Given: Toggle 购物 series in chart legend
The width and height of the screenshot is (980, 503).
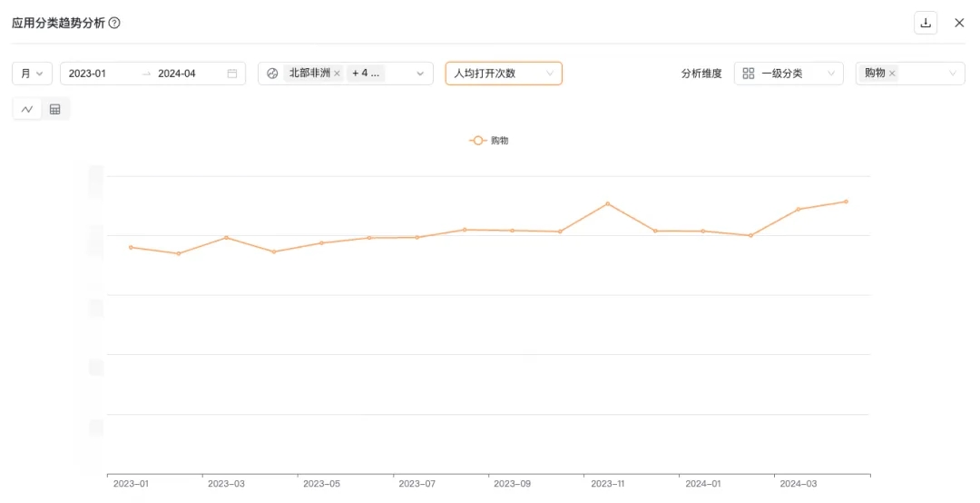Looking at the screenshot, I should tap(489, 141).
